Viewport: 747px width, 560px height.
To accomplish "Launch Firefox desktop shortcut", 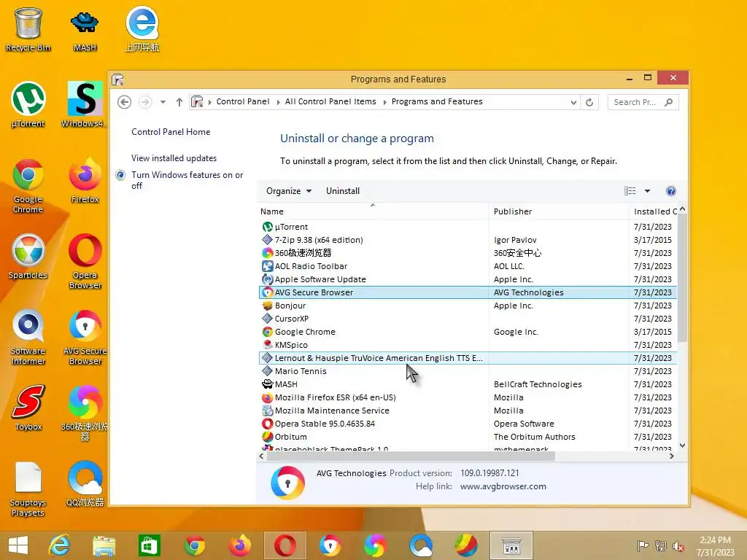I will [85, 181].
